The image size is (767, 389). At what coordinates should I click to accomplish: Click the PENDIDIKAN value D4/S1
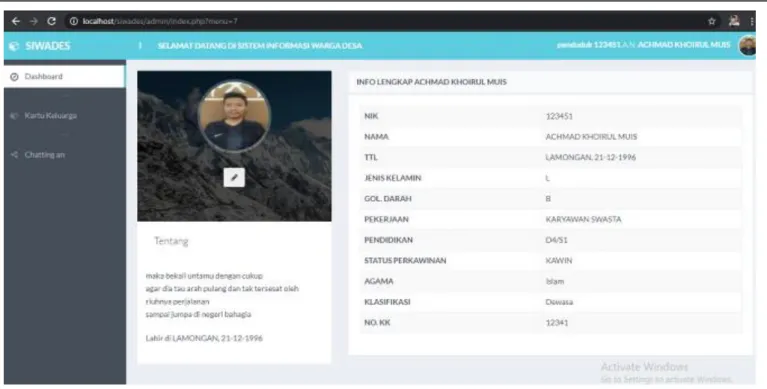tap(557, 240)
